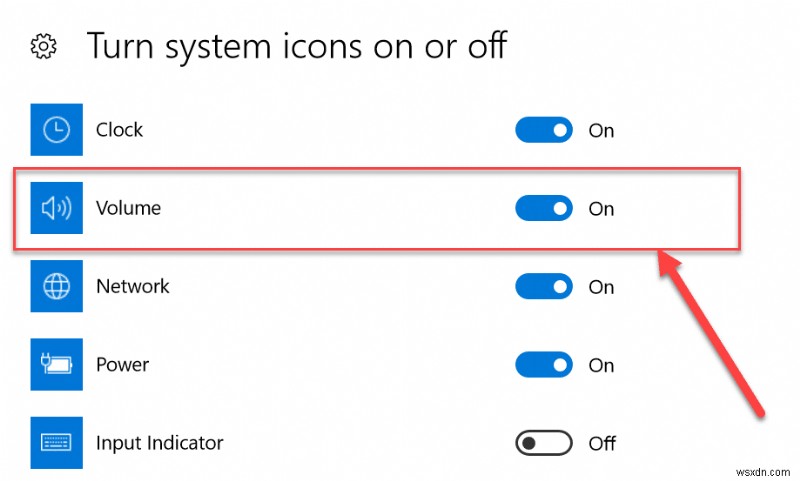This screenshot has width=800, height=481.
Task: Select the Input Indicator text label
Action: pyautogui.click(x=160, y=443)
